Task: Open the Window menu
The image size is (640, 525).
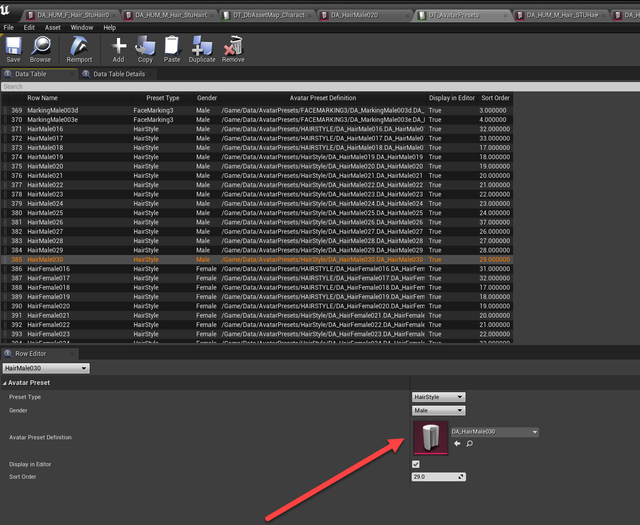Action: [82, 27]
